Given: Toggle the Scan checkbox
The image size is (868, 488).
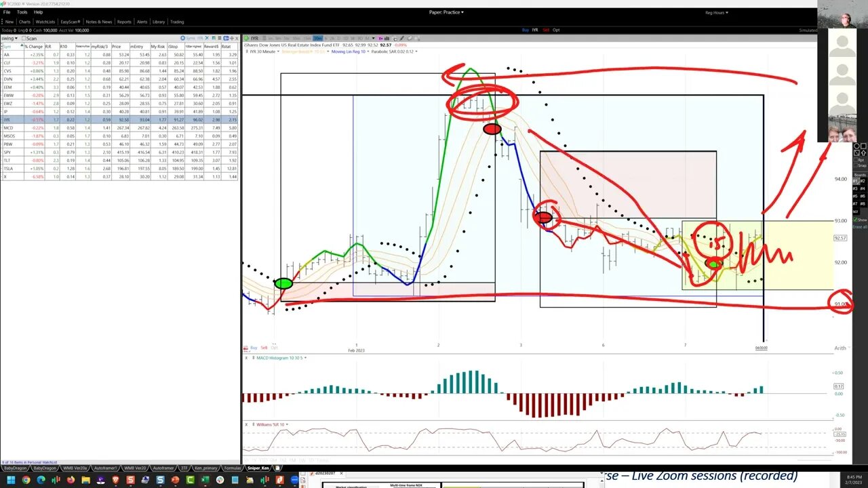Looking at the screenshot, I should [24, 38].
